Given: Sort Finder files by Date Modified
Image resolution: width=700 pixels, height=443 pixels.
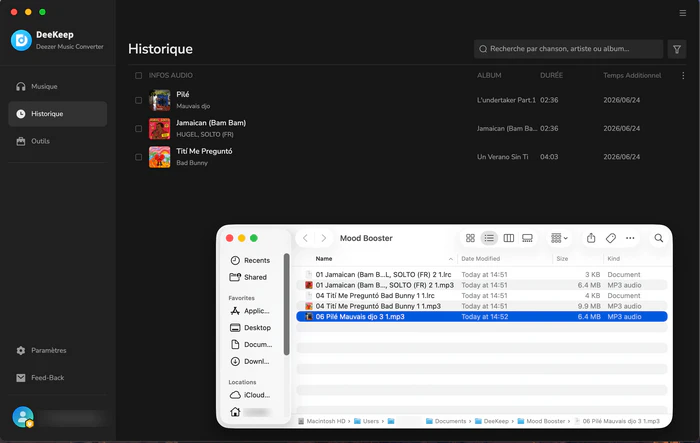Looking at the screenshot, I should (x=480, y=259).
